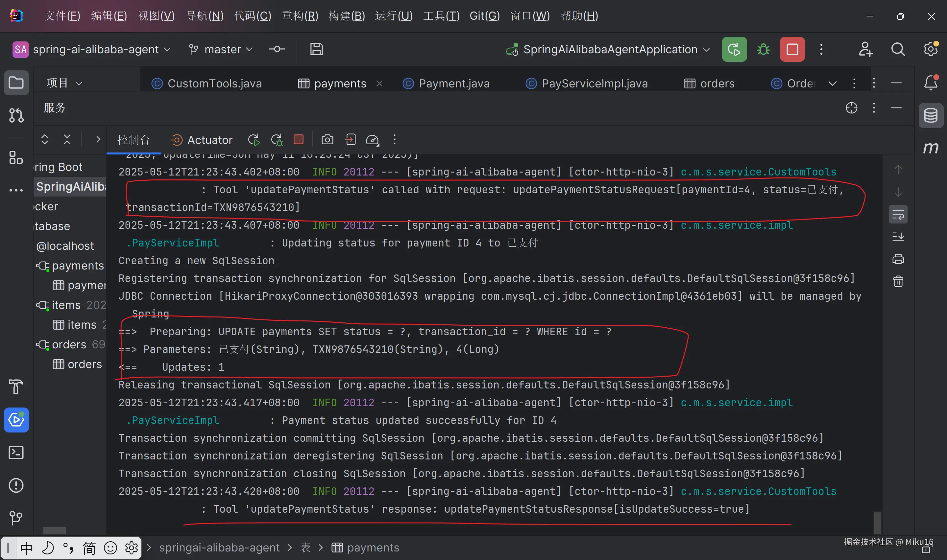Open the Database tool window
This screenshot has height=560, width=947.
click(931, 115)
